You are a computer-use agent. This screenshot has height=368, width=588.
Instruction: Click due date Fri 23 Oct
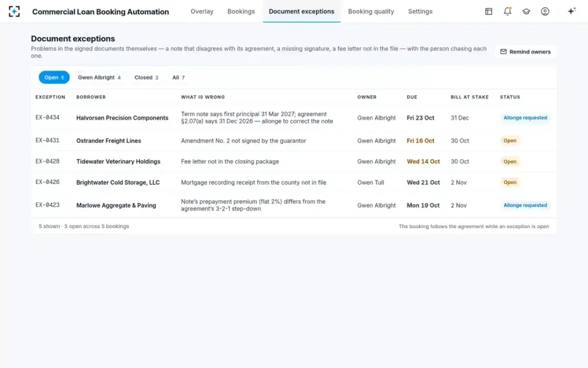click(x=421, y=118)
